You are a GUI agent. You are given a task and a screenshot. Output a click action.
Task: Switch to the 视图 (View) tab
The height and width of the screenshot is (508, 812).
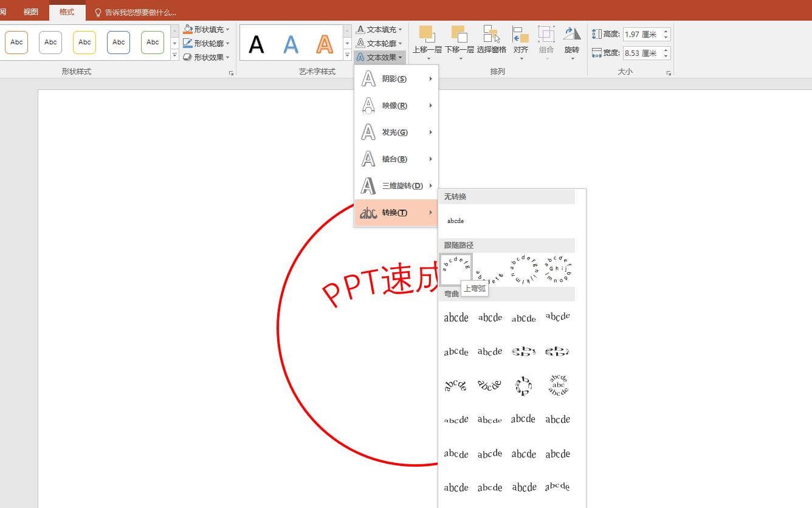[31, 11]
